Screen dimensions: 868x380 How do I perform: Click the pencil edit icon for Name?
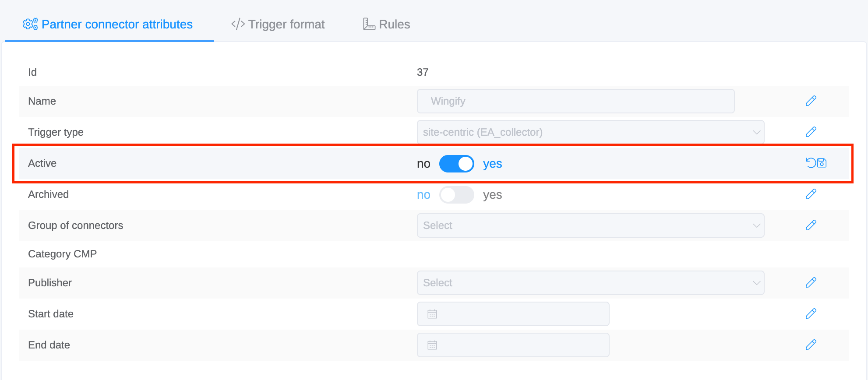pos(811,101)
